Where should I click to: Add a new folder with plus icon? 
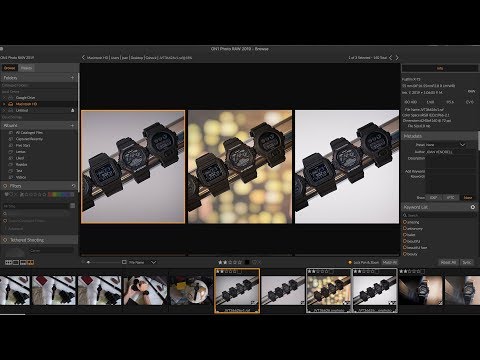point(72,78)
